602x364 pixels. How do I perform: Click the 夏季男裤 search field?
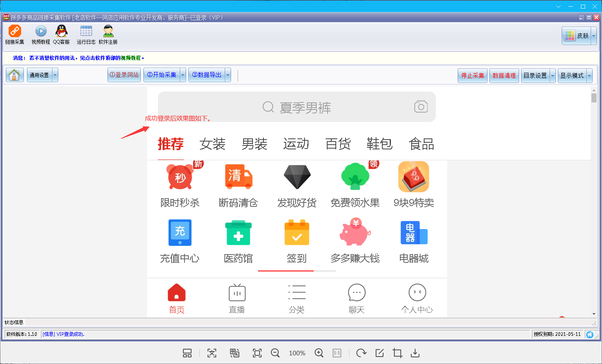pos(297,107)
